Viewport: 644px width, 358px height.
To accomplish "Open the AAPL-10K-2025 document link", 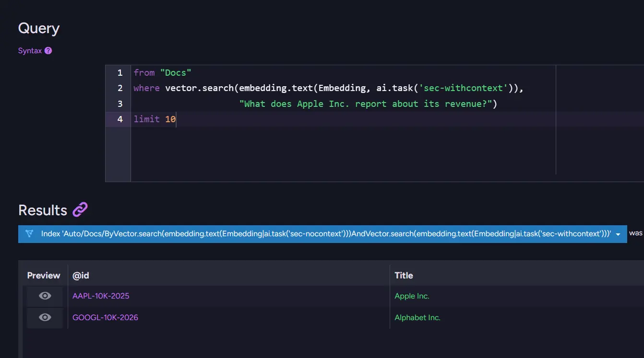I will [x=101, y=296].
